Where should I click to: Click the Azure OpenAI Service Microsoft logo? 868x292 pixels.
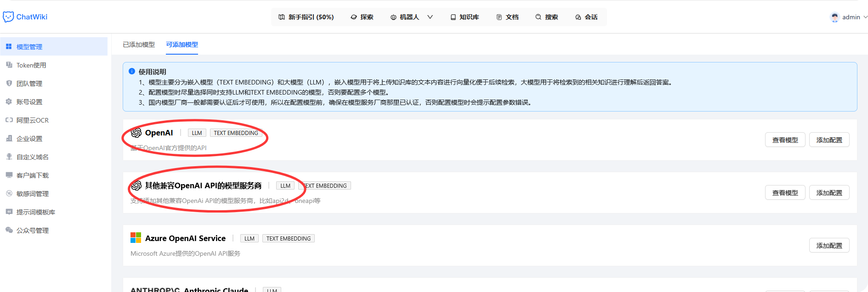[x=136, y=238]
